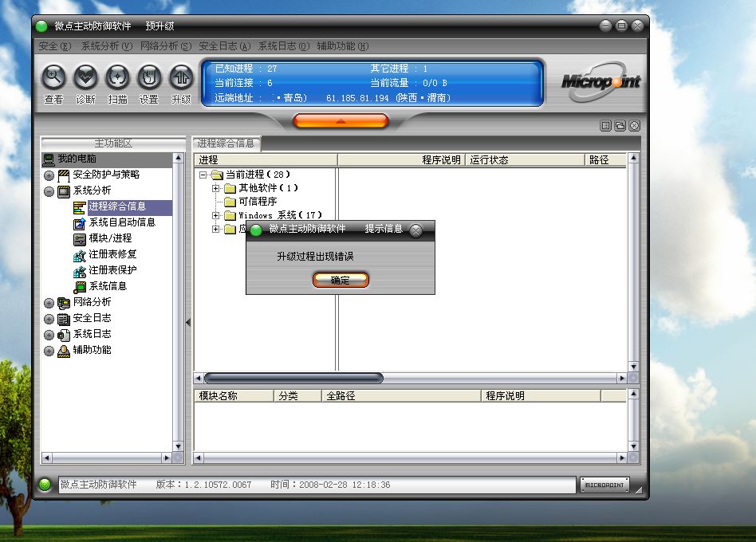Click right arrow of sidebar horizontal scrollbar
This screenshot has width=756, height=542.
pos(167,458)
